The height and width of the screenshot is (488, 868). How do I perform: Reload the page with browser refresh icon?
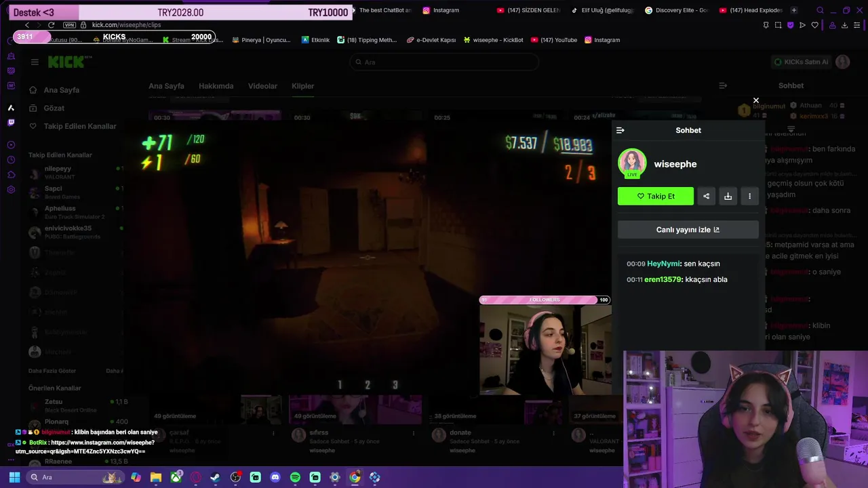pos(51,25)
